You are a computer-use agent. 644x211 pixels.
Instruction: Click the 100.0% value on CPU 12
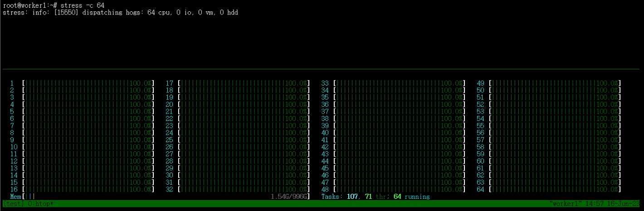click(141, 161)
